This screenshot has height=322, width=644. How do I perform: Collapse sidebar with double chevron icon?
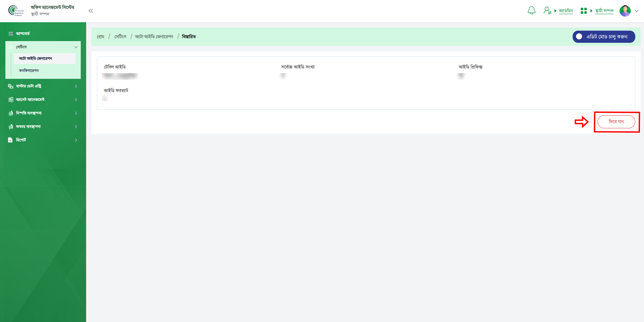tap(91, 11)
